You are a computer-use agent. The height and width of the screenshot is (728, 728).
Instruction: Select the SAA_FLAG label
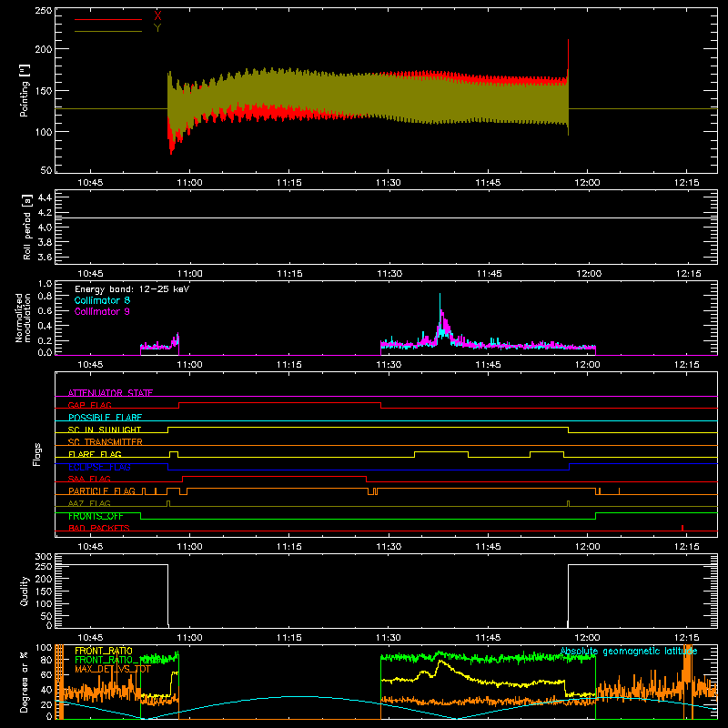pyautogui.click(x=89, y=479)
